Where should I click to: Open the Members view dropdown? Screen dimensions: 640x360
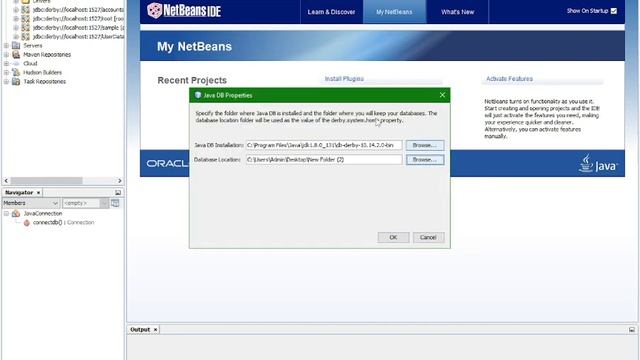click(31, 203)
